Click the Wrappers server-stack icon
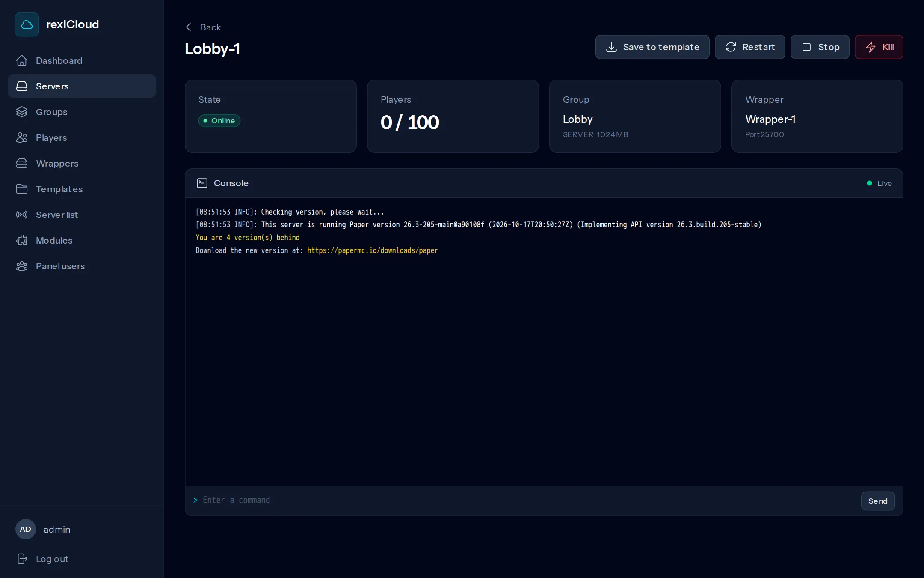The image size is (924, 578). [x=22, y=164]
